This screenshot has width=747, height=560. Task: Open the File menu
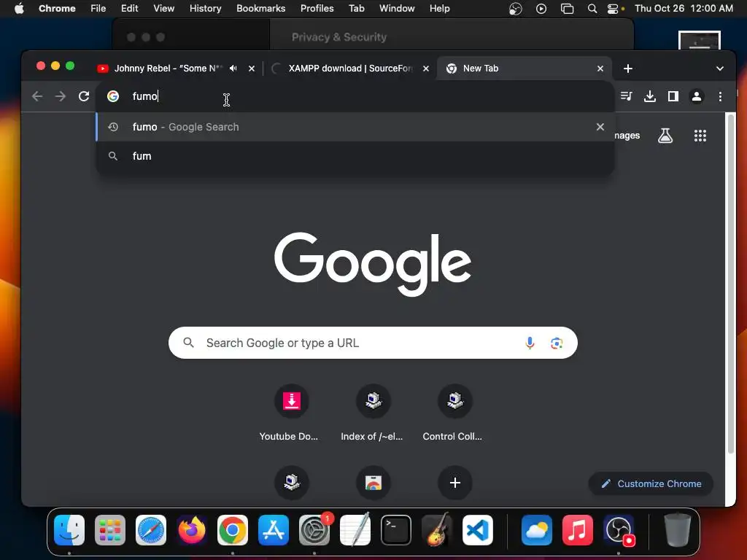(98, 9)
